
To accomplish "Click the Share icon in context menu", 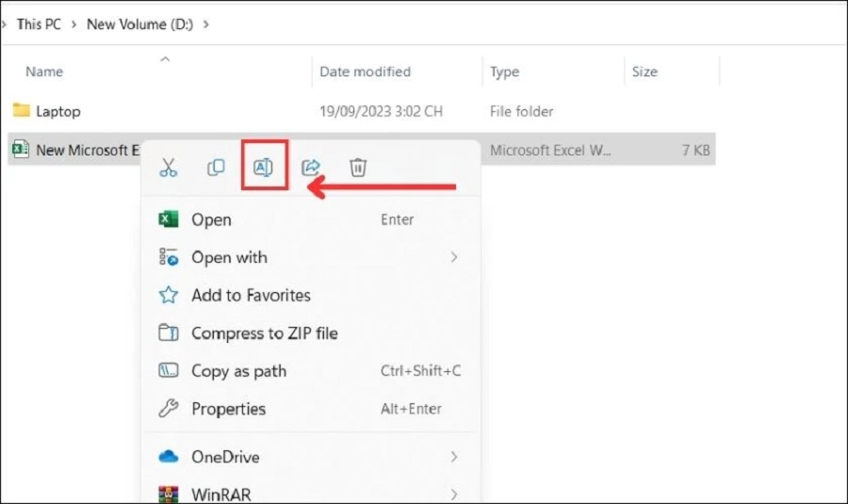I will (310, 168).
